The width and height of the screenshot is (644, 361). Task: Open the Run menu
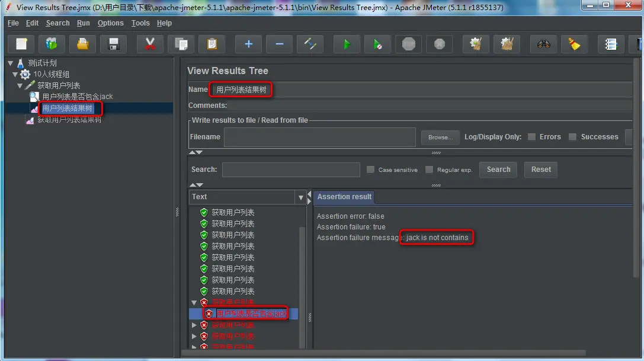(84, 23)
